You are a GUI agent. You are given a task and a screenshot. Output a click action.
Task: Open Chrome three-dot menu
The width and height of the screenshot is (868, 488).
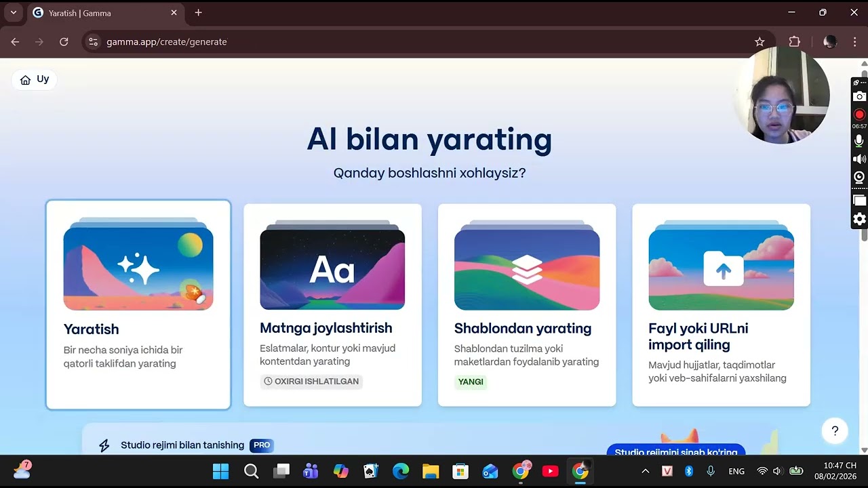pyautogui.click(x=854, y=41)
